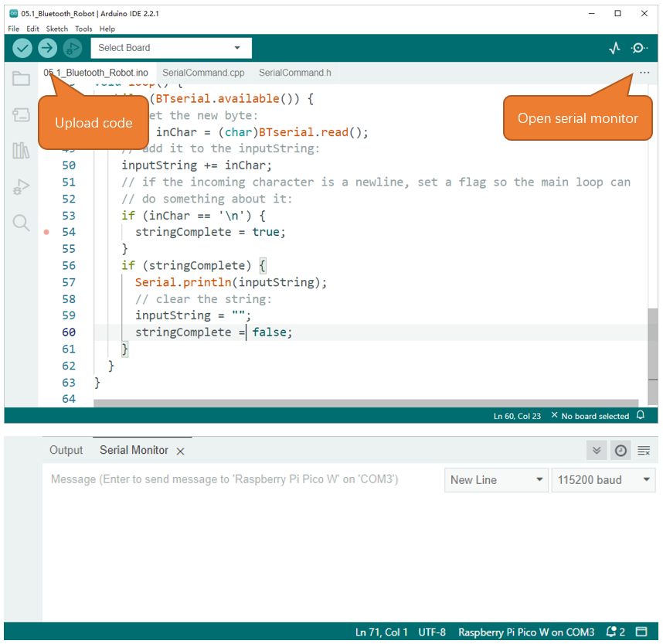Click the notifications bell showing 2

pyautogui.click(x=615, y=632)
